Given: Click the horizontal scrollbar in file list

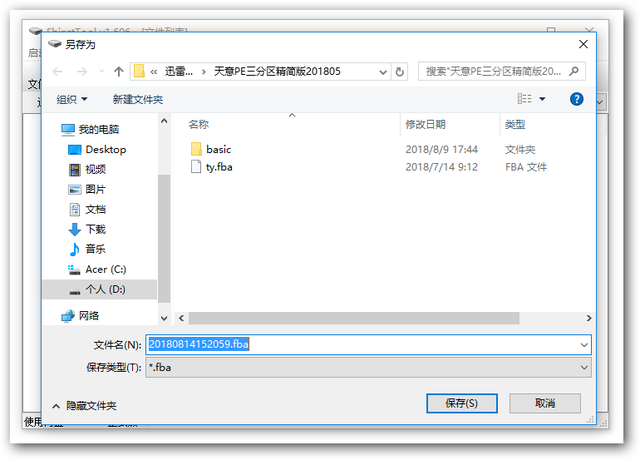Looking at the screenshot, I should click(353, 318).
